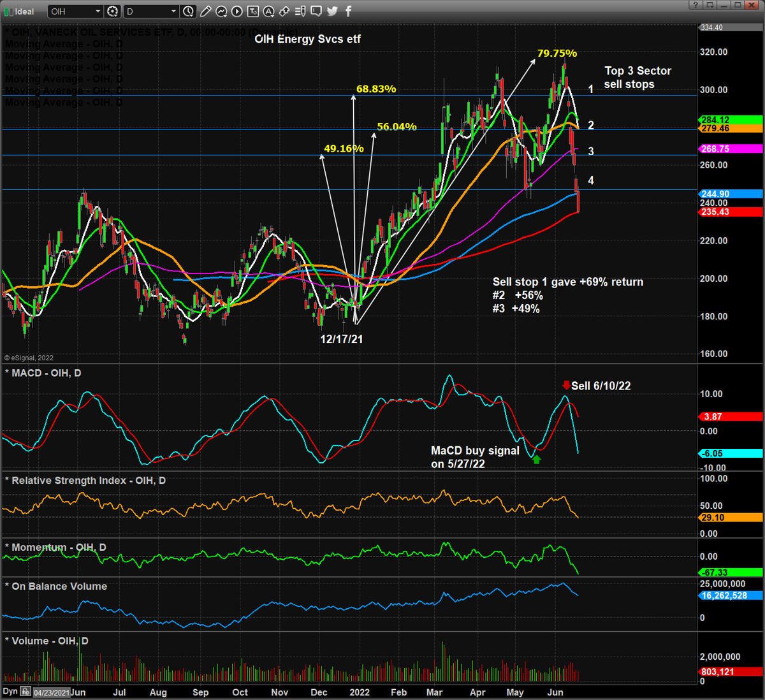Click the 56.04% annotation
The width and height of the screenshot is (765, 700).
point(397,127)
